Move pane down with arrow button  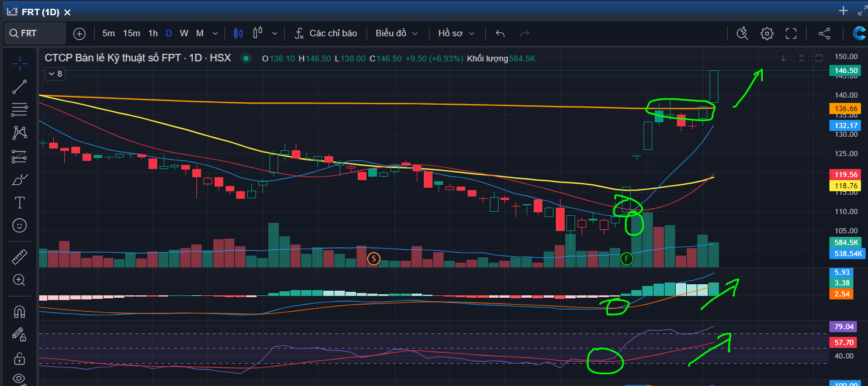pos(783,58)
